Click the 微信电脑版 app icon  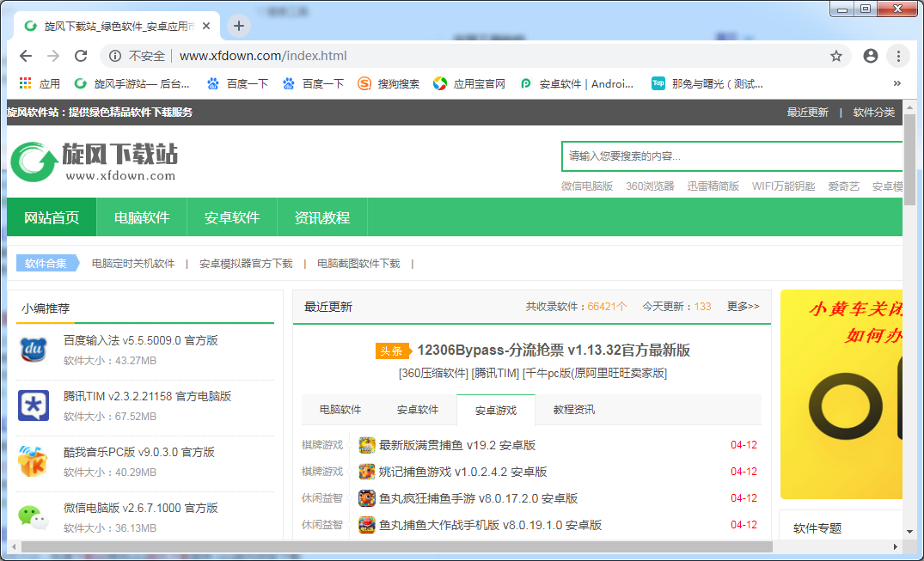[x=32, y=516]
